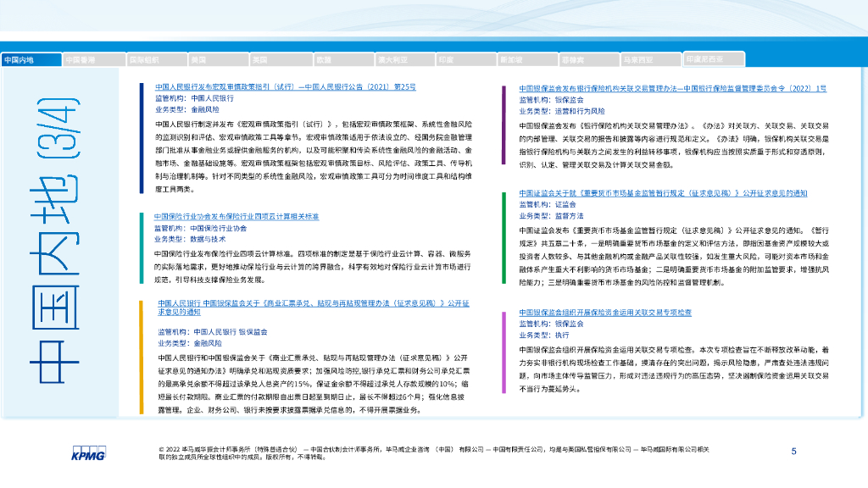Open the 欧盟 tab
This screenshot has width=868, height=488.
[x=343, y=60]
